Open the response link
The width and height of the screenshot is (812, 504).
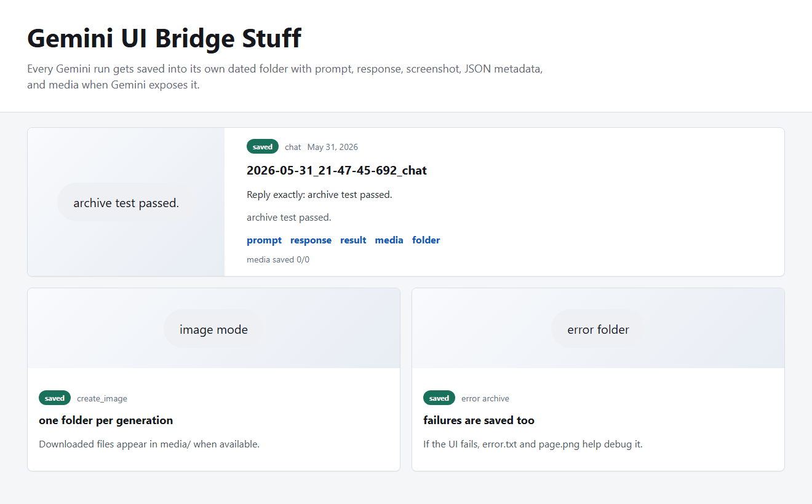coord(311,240)
